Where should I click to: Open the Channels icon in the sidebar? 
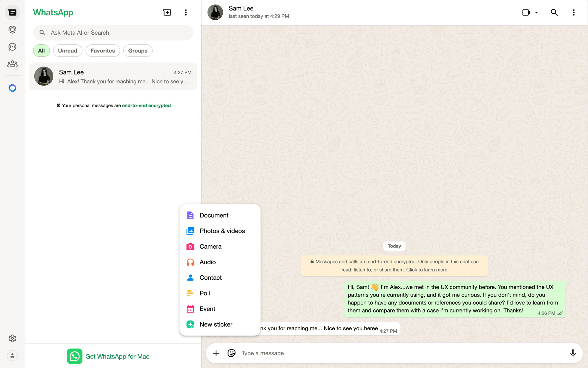tap(12, 47)
